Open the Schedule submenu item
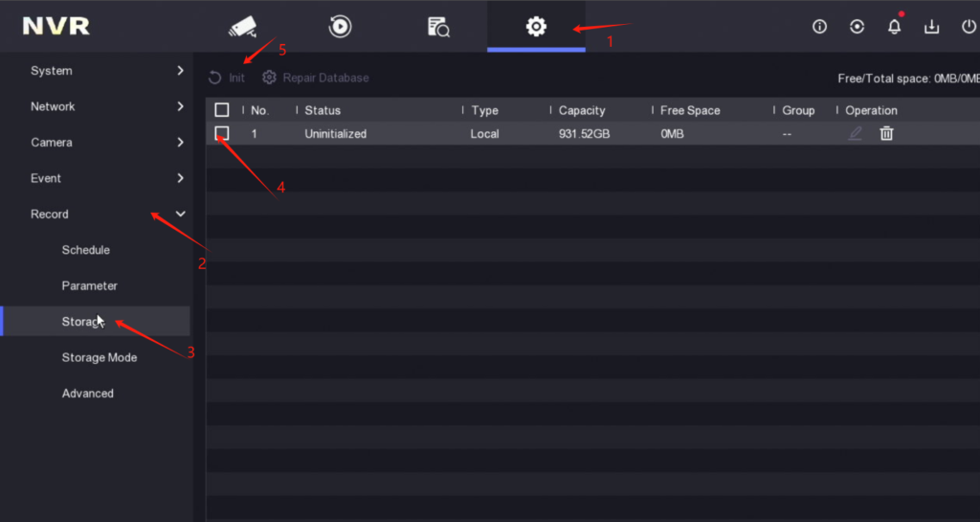The width and height of the screenshot is (980, 522). 86,250
